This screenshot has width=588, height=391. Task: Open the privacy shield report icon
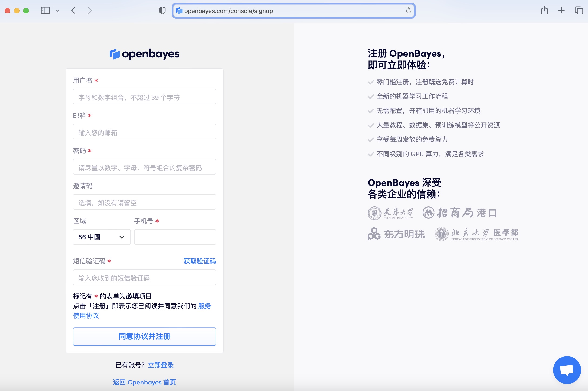162,10
